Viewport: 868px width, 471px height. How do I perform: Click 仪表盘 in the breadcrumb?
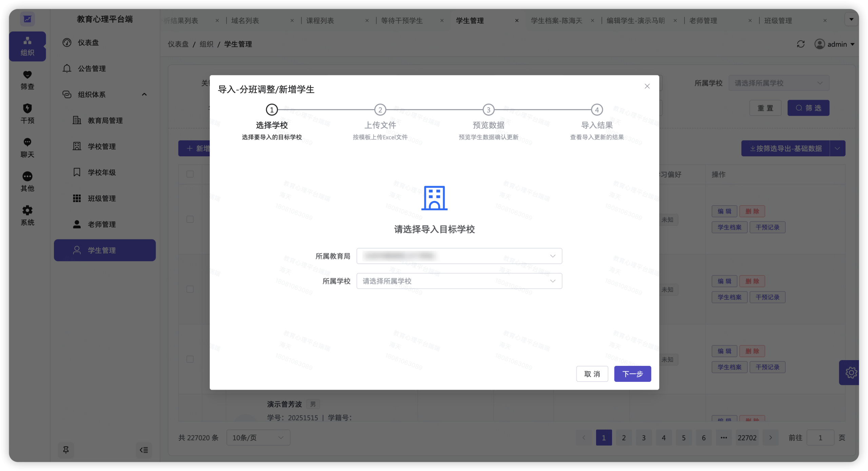[x=178, y=44]
